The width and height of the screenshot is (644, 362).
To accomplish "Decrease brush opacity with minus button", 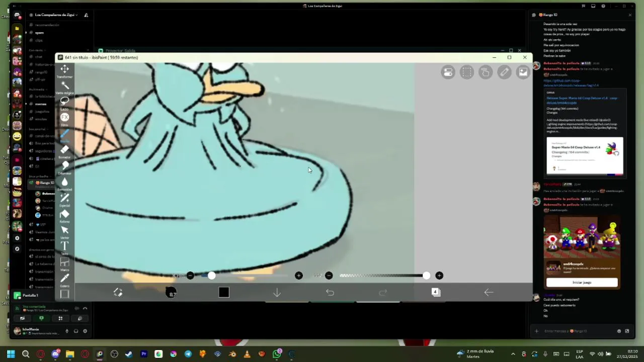I will coord(329,276).
